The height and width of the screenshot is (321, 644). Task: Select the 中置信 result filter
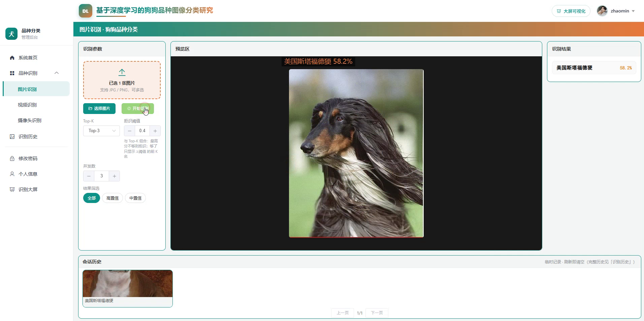135,198
